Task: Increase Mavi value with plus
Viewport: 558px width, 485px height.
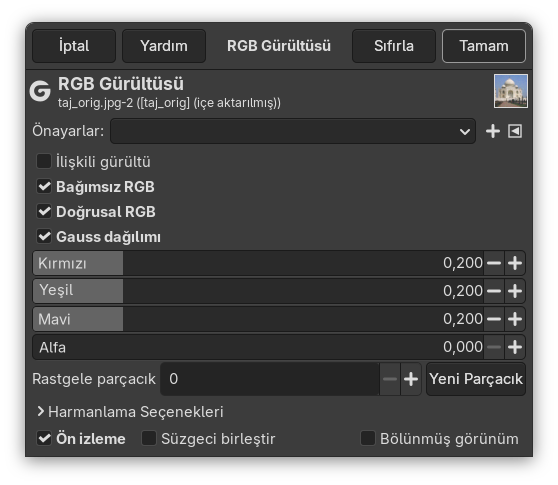Action: pos(515,319)
